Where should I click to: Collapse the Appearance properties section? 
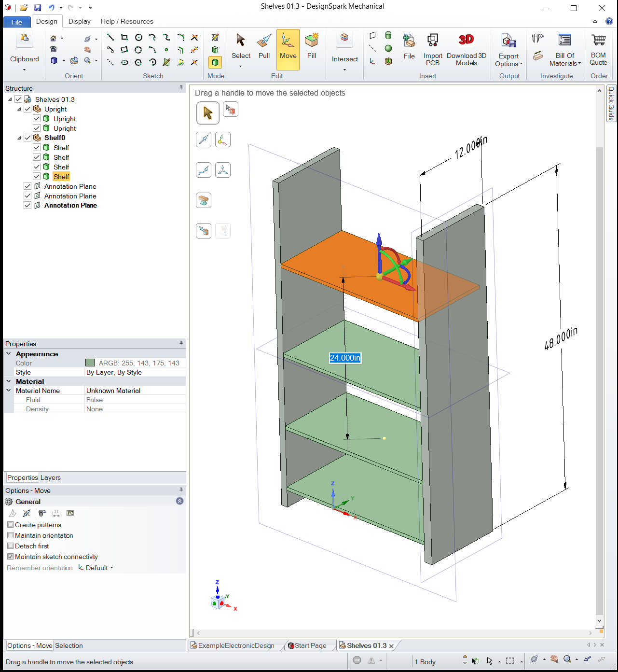click(x=9, y=354)
